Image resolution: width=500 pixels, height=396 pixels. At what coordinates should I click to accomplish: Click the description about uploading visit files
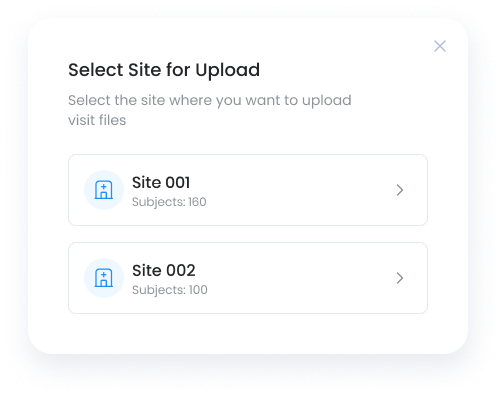pos(210,110)
